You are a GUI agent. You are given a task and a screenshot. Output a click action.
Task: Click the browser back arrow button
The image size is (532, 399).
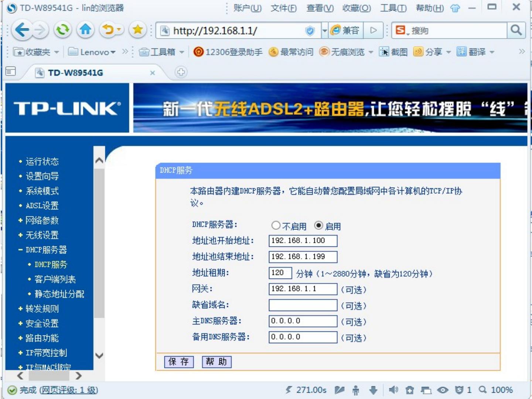point(22,30)
